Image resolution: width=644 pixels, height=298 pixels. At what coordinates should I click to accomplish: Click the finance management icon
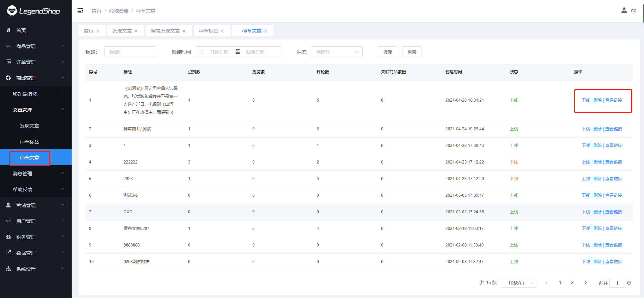click(x=8, y=237)
